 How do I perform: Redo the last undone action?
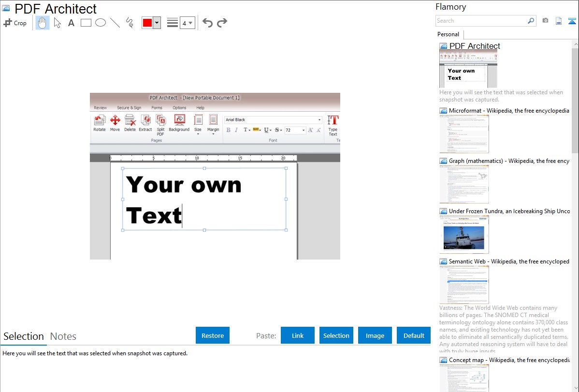tap(222, 23)
